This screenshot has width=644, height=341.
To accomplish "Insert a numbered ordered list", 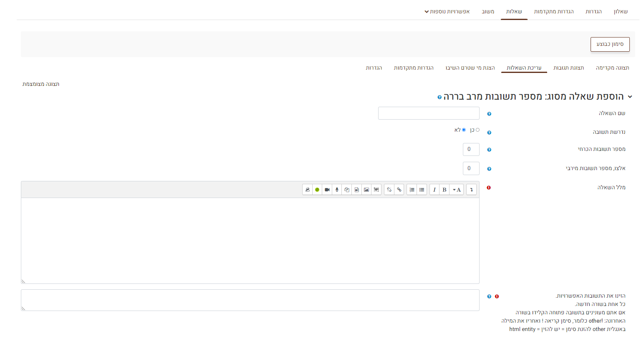I will point(412,190).
